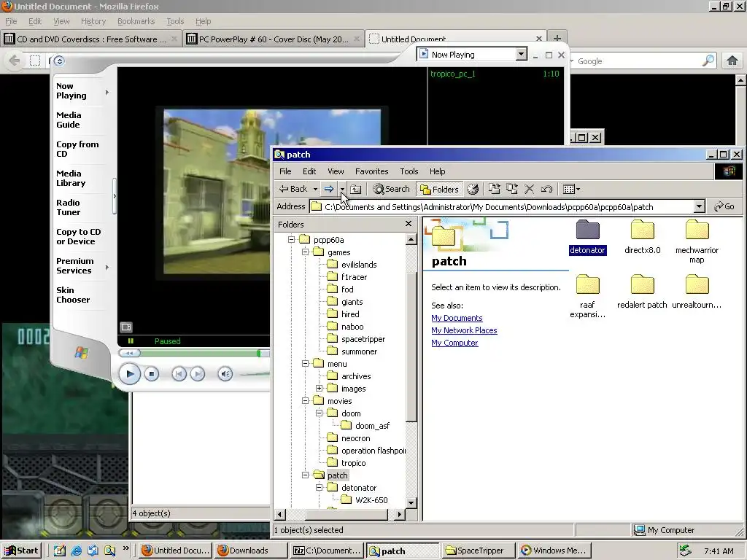Select the directx8.0 folder

point(642,237)
